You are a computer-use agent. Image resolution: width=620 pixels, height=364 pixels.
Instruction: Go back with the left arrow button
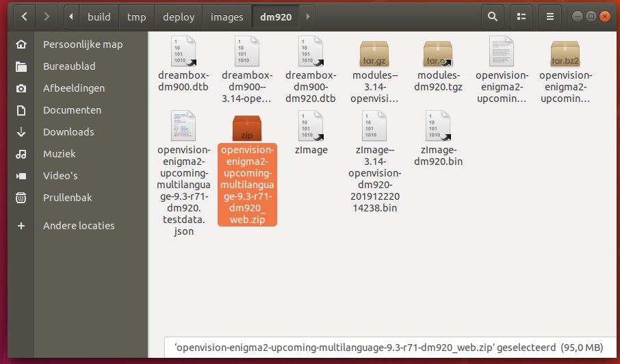23,16
